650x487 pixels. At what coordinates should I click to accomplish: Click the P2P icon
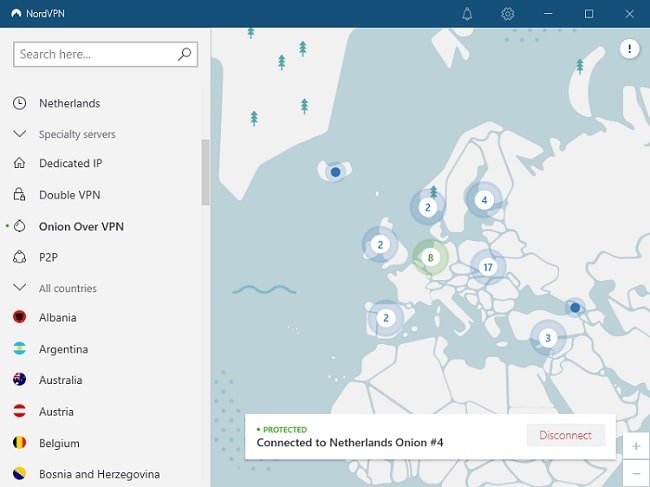pos(19,257)
